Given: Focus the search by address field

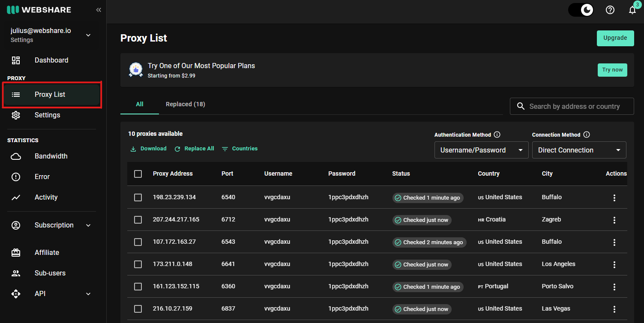Looking at the screenshot, I should [572, 106].
